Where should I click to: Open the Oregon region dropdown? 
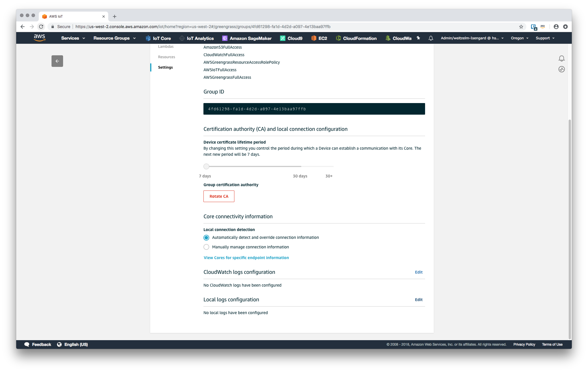click(519, 38)
